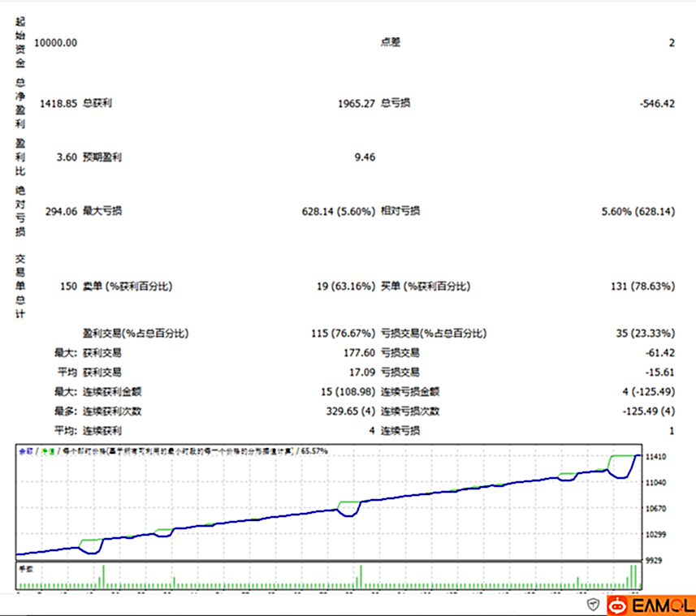
Task: Select the 净值 equity legend label
Action: point(48,450)
